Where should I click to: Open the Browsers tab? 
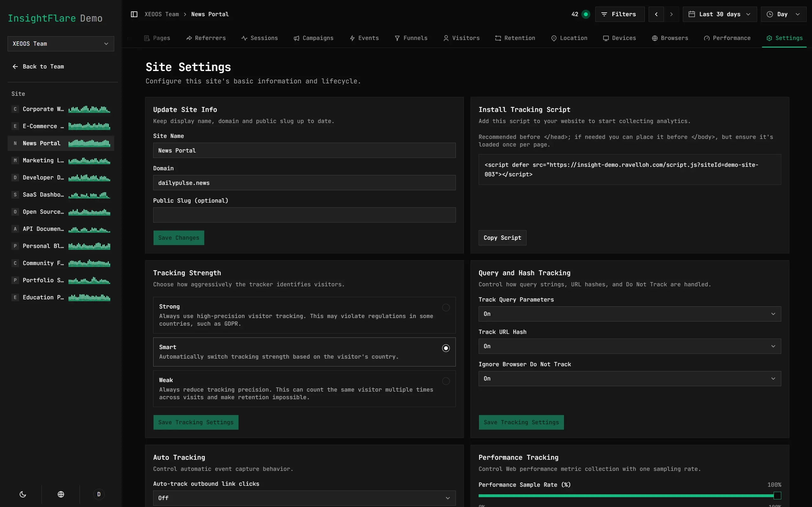670,38
